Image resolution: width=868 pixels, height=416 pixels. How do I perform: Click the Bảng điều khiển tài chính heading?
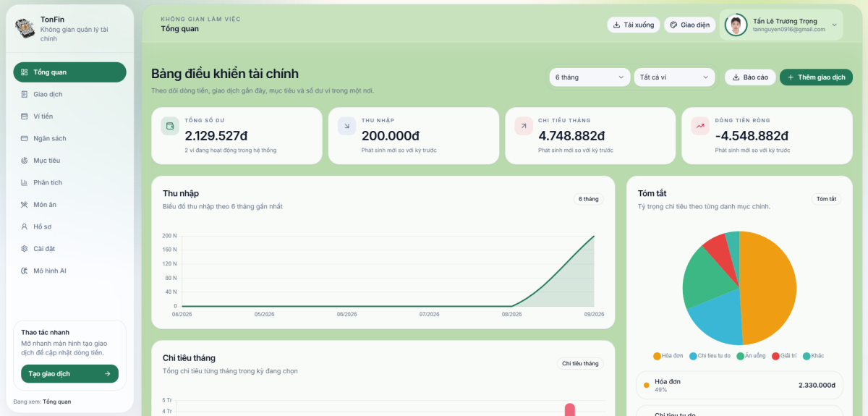225,74
